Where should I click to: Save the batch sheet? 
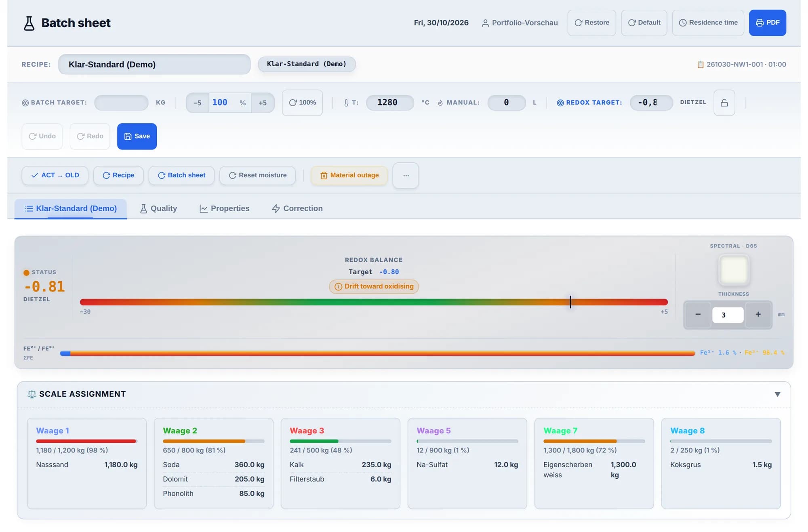pos(137,137)
